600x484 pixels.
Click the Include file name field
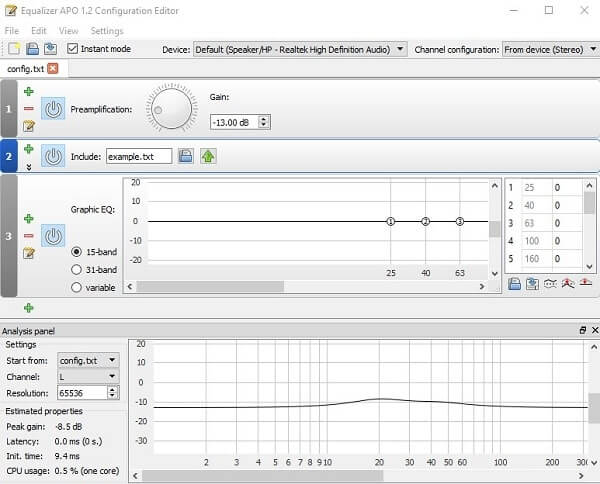139,156
